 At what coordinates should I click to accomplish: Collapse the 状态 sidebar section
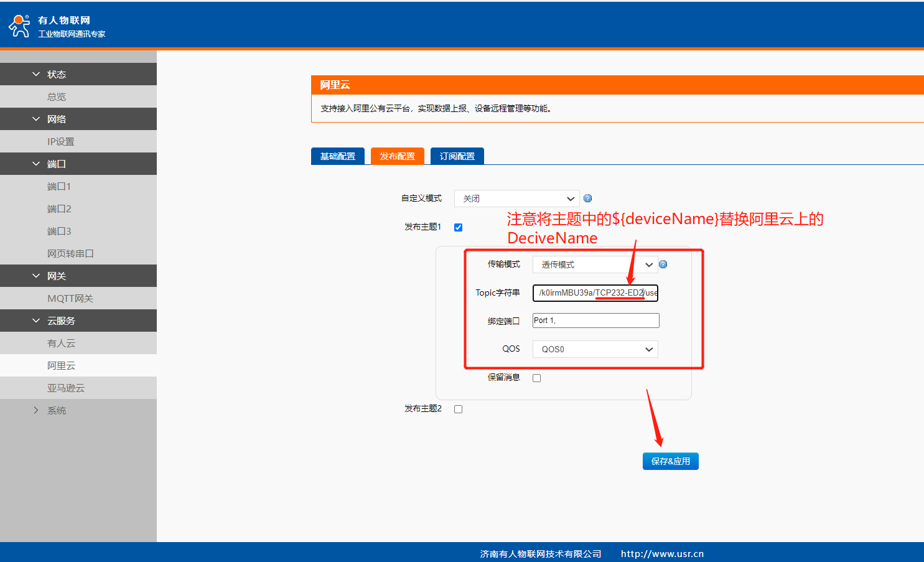click(x=78, y=74)
